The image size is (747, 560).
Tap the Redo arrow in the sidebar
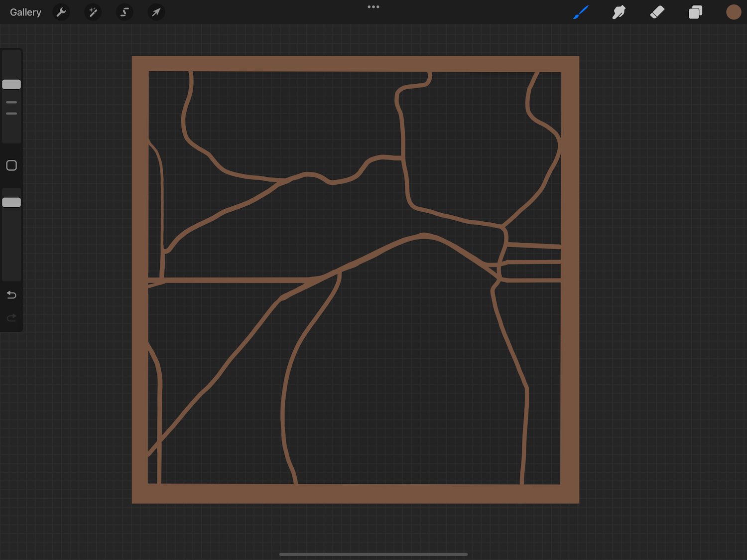pyautogui.click(x=11, y=318)
